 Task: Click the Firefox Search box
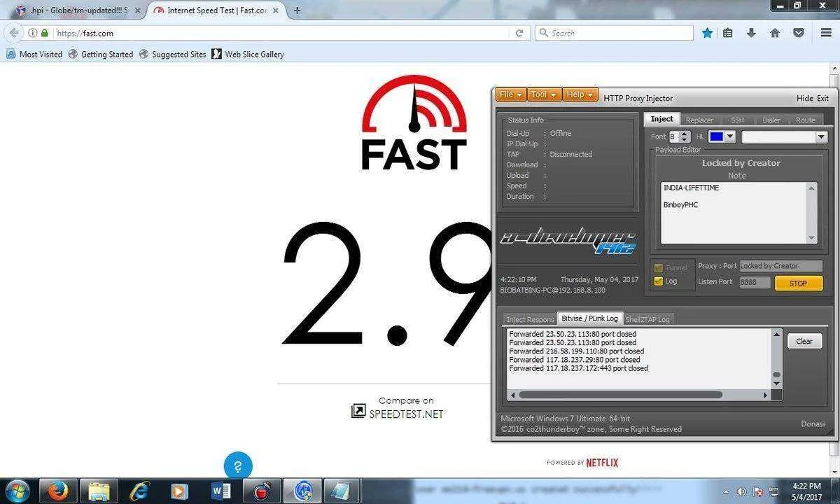point(614,33)
